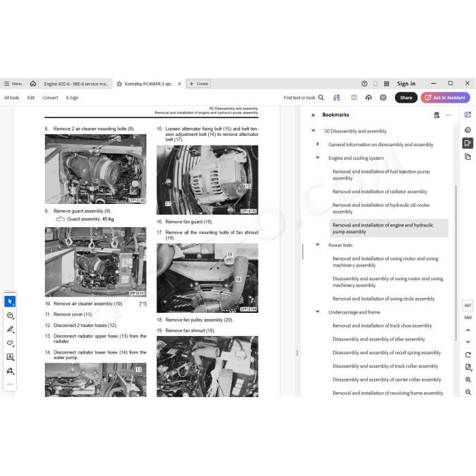Open carrier roller assembly bookmark

[387, 379]
